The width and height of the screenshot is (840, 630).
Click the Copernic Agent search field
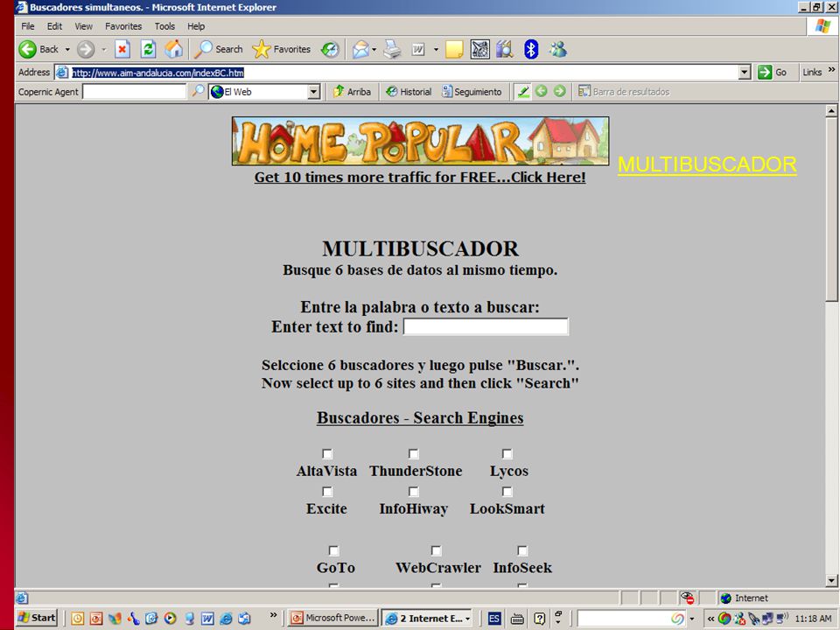tap(135, 92)
